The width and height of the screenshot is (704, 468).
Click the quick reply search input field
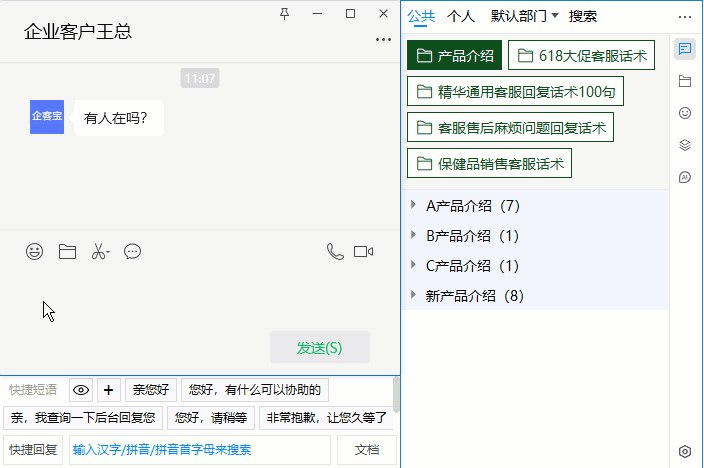coord(198,450)
